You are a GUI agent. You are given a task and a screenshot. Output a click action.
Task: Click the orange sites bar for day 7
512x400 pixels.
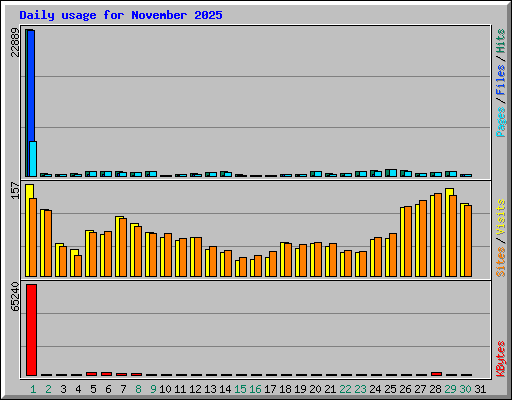[123, 247]
